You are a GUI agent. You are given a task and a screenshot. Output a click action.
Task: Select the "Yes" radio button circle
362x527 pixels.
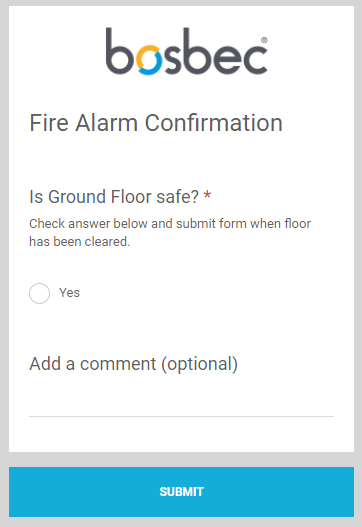pyautogui.click(x=39, y=293)
